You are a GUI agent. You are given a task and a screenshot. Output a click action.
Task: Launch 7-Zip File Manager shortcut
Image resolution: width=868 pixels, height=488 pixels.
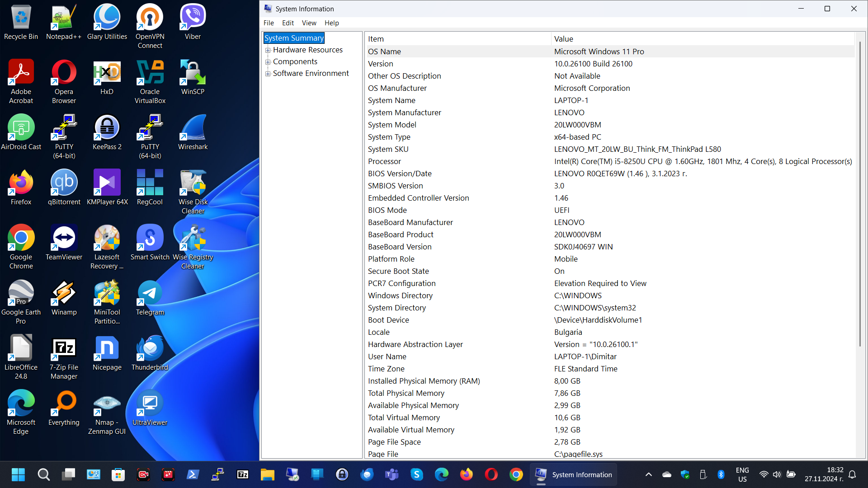(x=64, y=358)
